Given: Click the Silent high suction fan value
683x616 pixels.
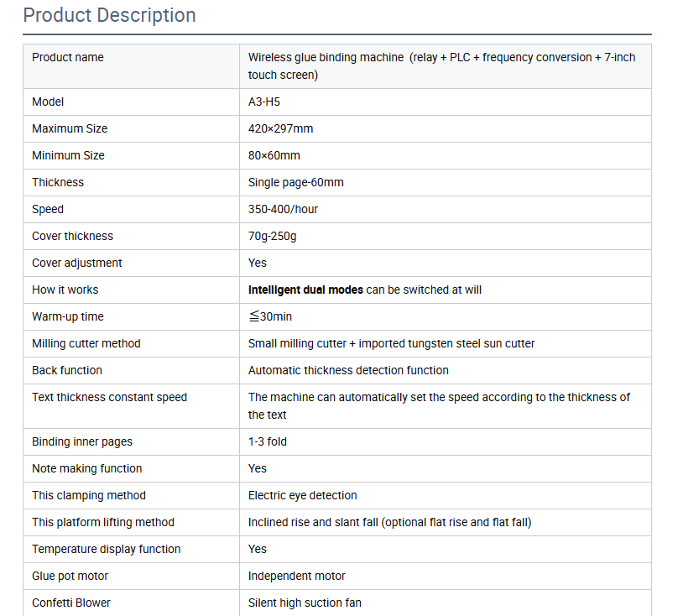Looking at the screenshot, I should (x=305, y=603).
